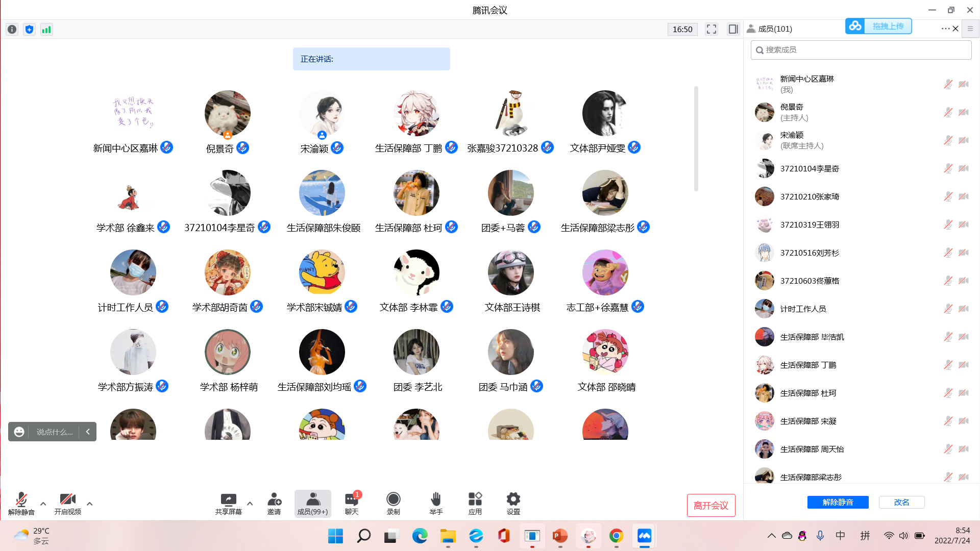Click the network signal status icon
The image size is (980, 551).
46,30
